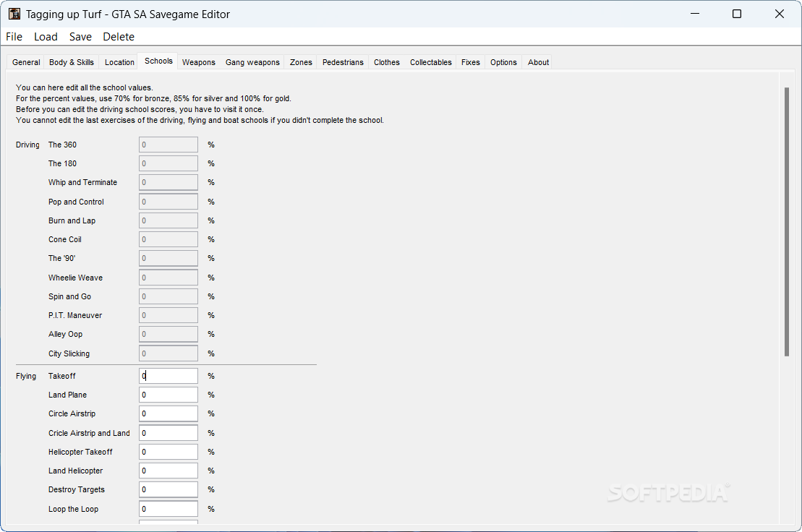Click the Cone Coil field

tap(168, 239)
